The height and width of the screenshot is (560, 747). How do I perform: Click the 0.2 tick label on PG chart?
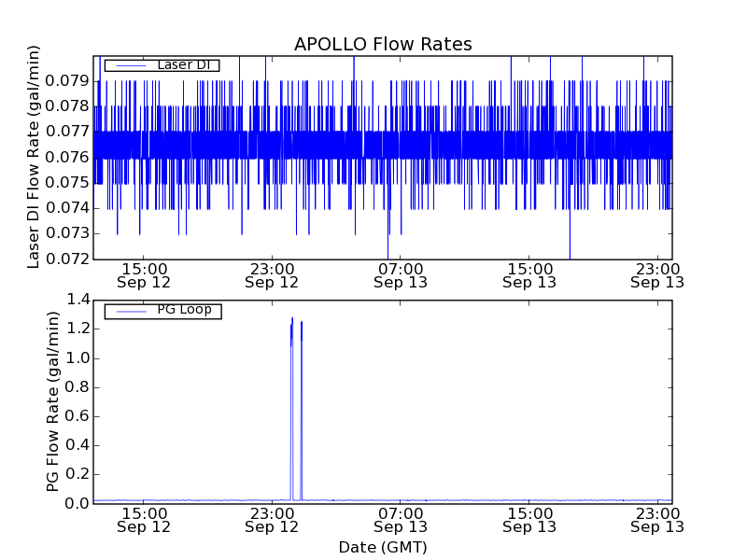(78, 474)
